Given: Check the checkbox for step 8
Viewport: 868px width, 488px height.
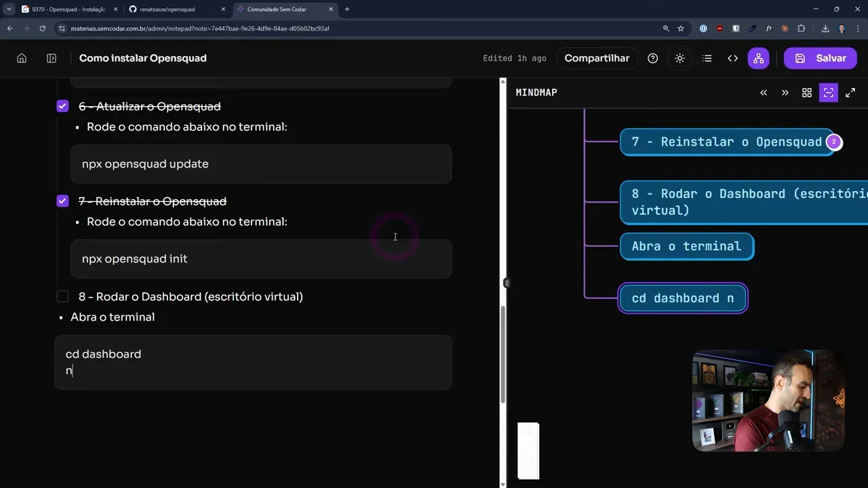Looking at the screenshot, I should (x=62, y=296).
